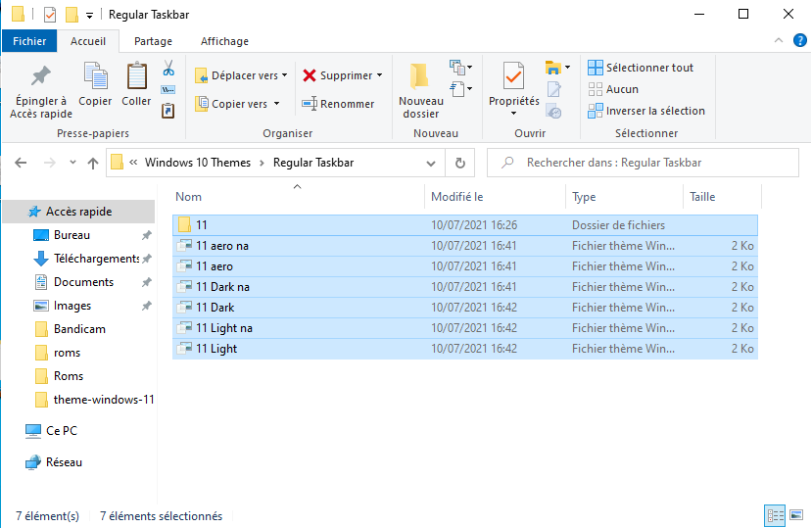Click the Coller paste button
Image resolution: width=812 pixels, height=528 pixels.
pyautogui.click(x=136, y=84)
